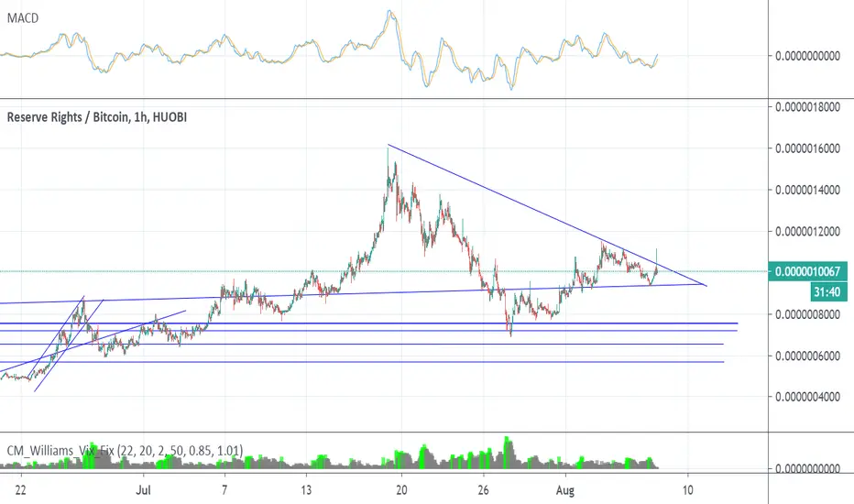Image resolution: width=854 pixels, height=504 pixels.
Task: Select the countdown timer label 31:40
Action: tap(827, 292)
